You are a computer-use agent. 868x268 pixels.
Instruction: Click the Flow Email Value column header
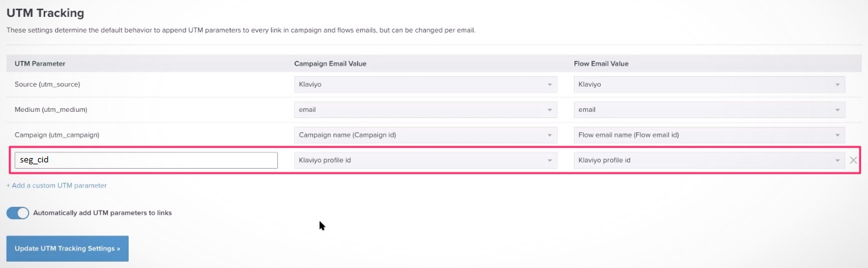click(601, 64)
